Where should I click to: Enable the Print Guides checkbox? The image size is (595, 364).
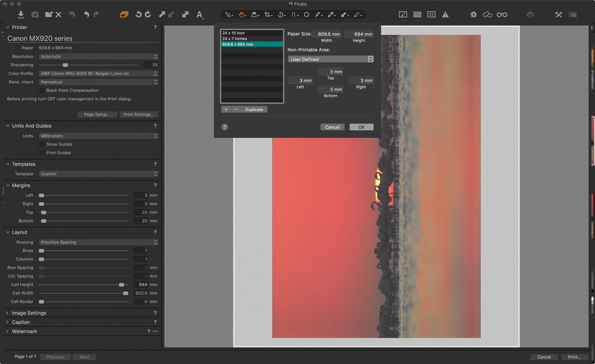[x=42, y=153]
